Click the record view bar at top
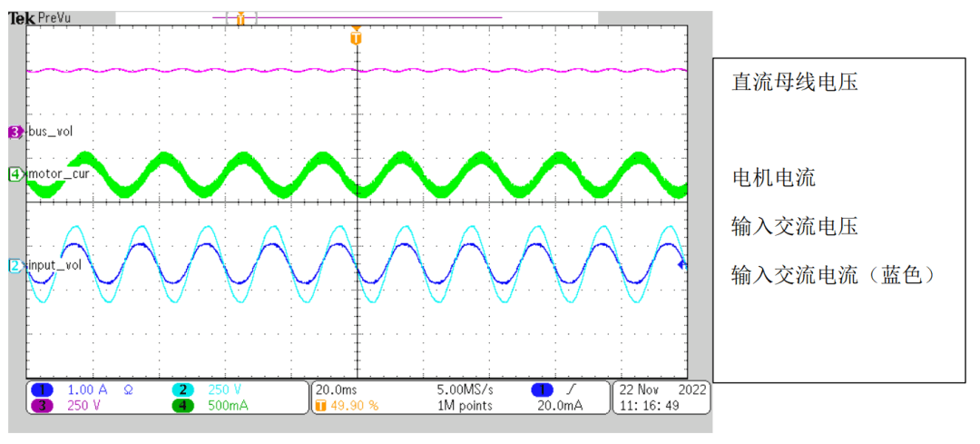The width and height of the screenshot is (980, 444). click(x=357, y=18)
